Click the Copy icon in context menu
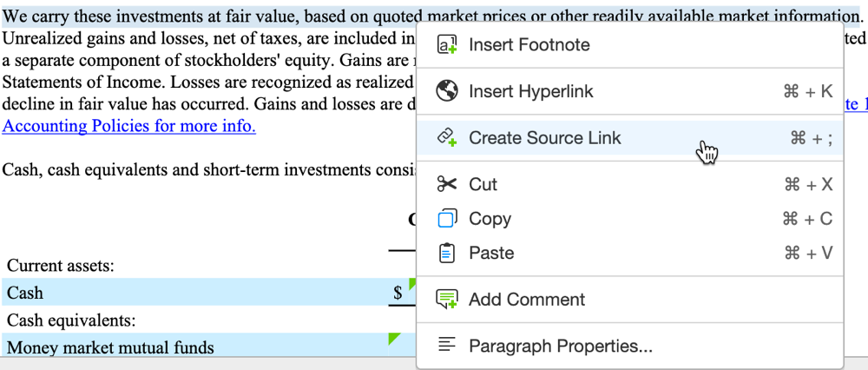Screen dimensions: 868x370 (x=447, y=219)
